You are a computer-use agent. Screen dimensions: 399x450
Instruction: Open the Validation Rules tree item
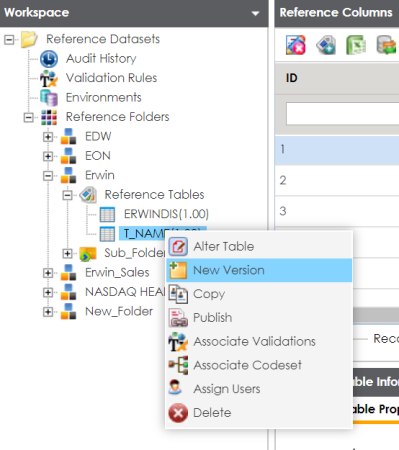(111, 78)
